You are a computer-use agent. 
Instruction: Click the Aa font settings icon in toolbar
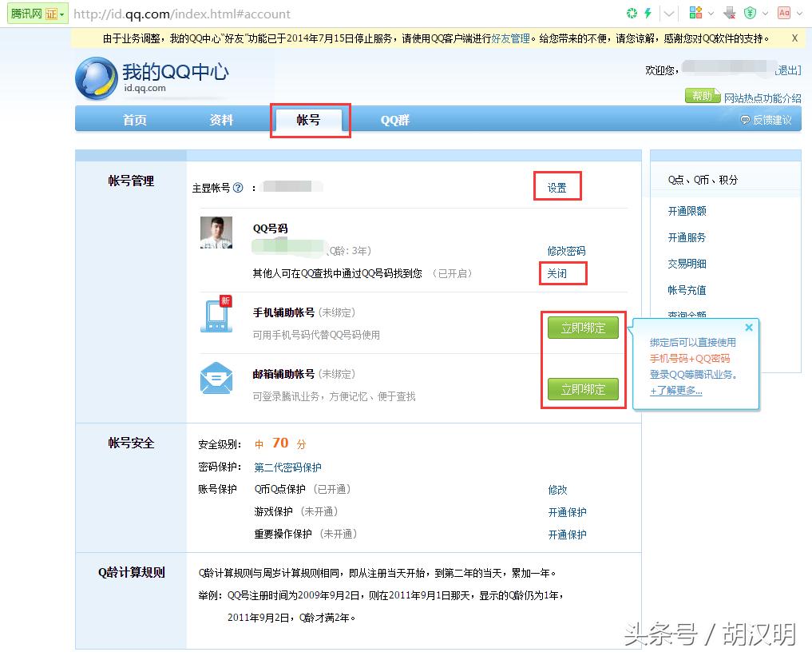(x=783, y=12)
